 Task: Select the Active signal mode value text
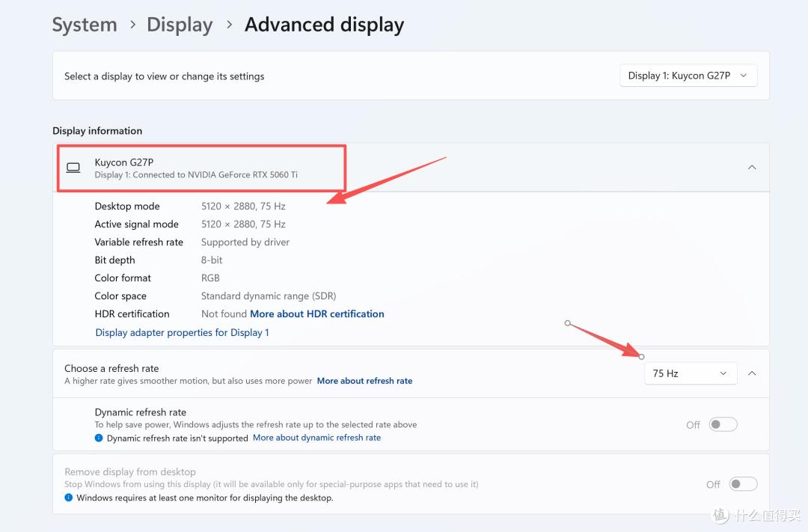point(243,224)
